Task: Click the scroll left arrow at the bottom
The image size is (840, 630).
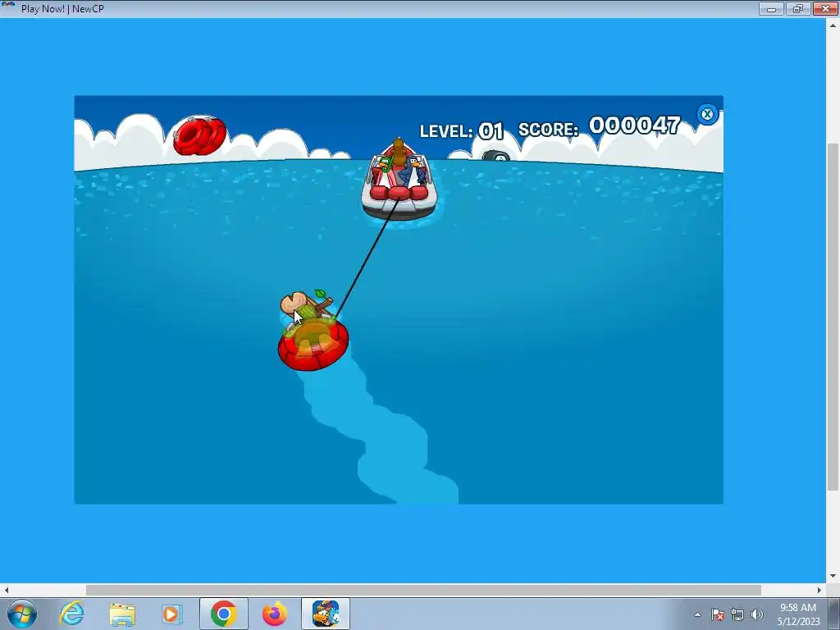Action: point(7,590)
